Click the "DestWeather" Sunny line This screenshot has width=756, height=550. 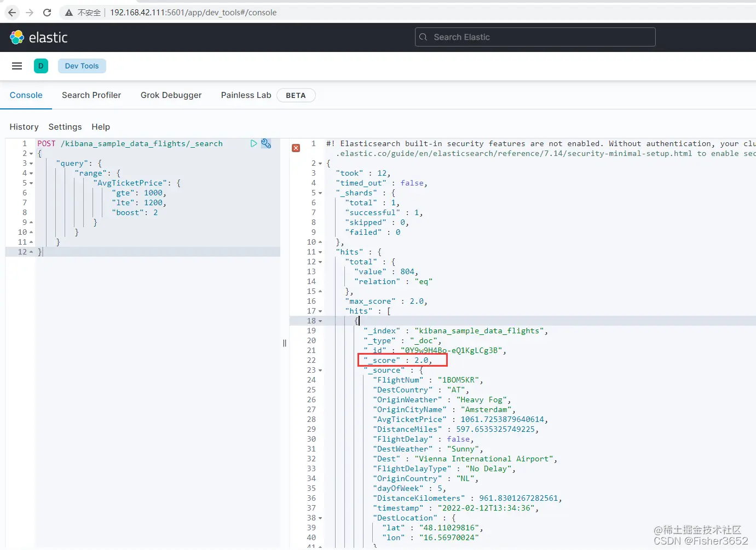click(x=428, y=449)
